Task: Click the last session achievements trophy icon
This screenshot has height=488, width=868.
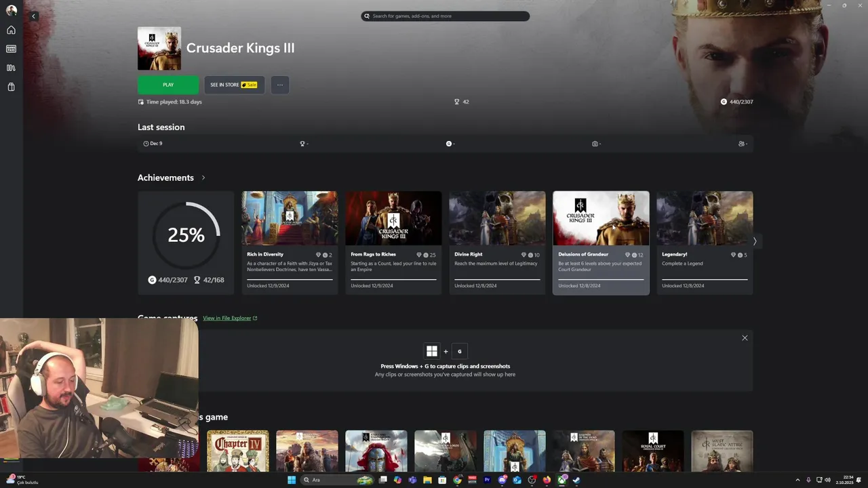Action: point(302,144)
